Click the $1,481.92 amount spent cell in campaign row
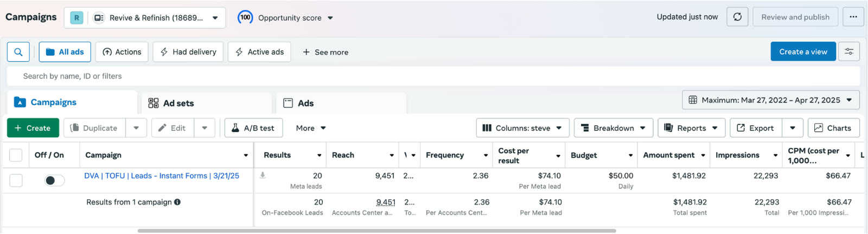The image size is (868, 234). [x=673, y=180]
